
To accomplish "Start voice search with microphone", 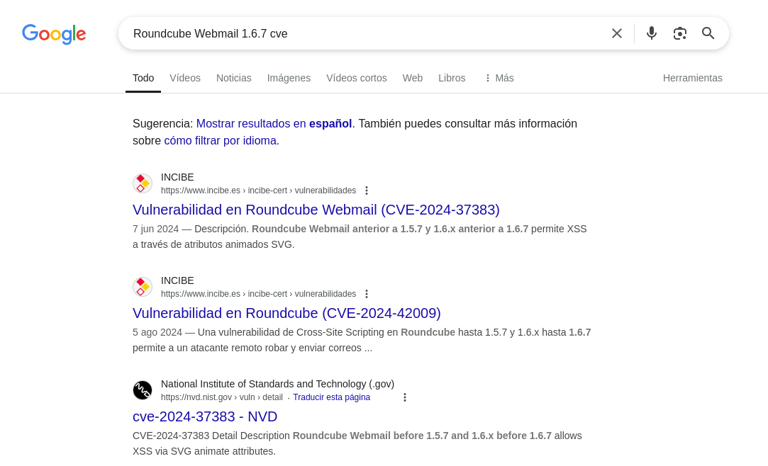I will pyautogui.click(x=651, y=33).
